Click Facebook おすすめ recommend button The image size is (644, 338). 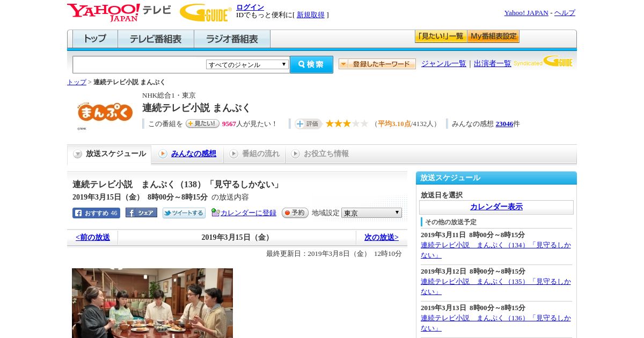[96, 213]
